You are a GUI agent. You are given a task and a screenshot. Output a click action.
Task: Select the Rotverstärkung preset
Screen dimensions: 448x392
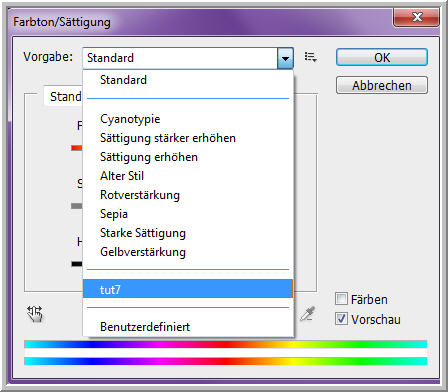click(x=188, y=195)
